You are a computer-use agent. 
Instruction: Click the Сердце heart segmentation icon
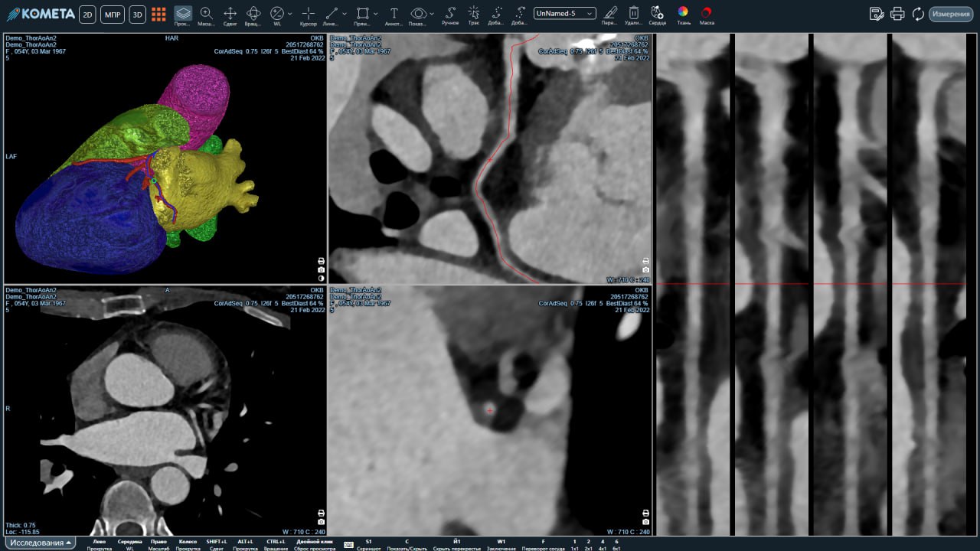point(657,12)
